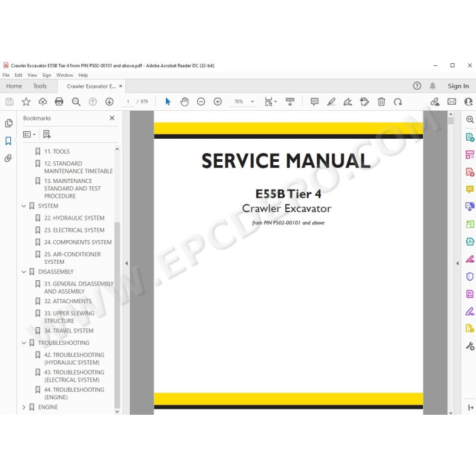Screen dimensions: 476x476
Task: Open the Sign document pen tool
Action: [347, 102]
